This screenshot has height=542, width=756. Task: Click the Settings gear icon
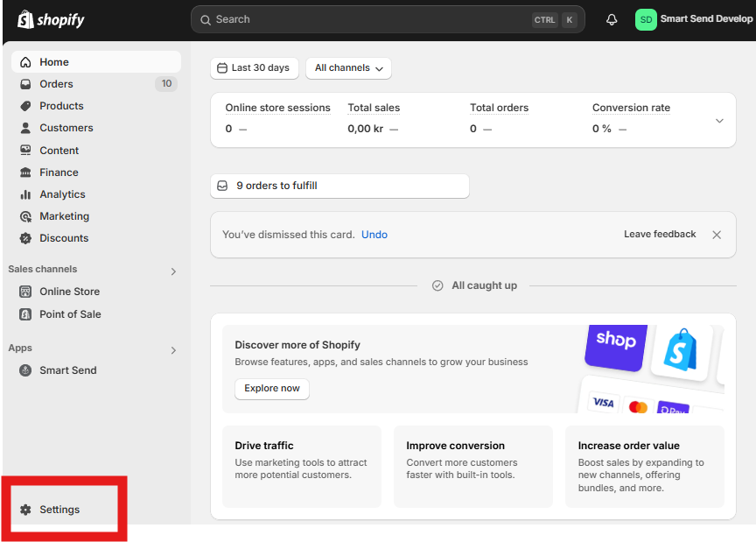[25, 510]
